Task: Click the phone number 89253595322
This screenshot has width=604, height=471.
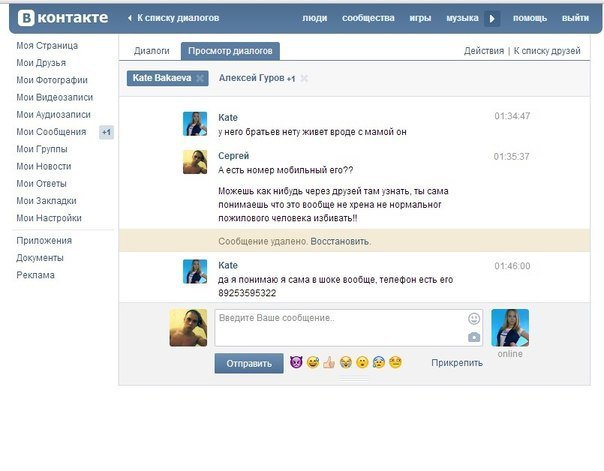Action: [247, 293]
